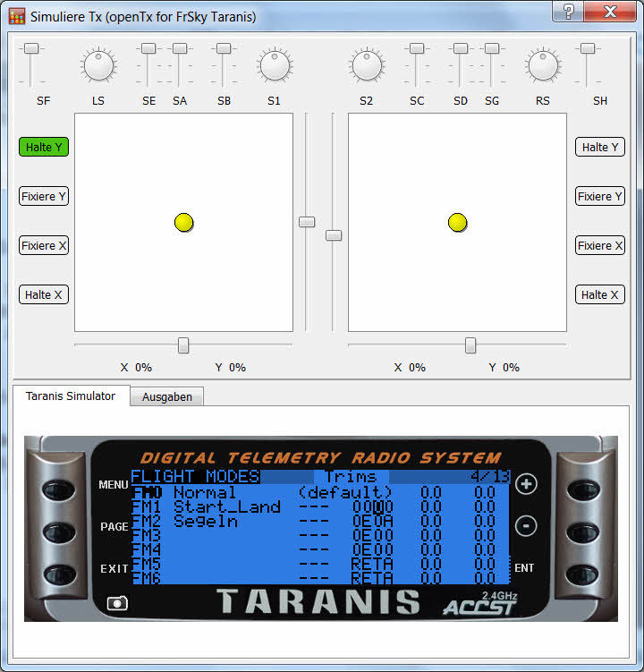Click the FM2 Segeln row on the LCD

tap(320, 521)
